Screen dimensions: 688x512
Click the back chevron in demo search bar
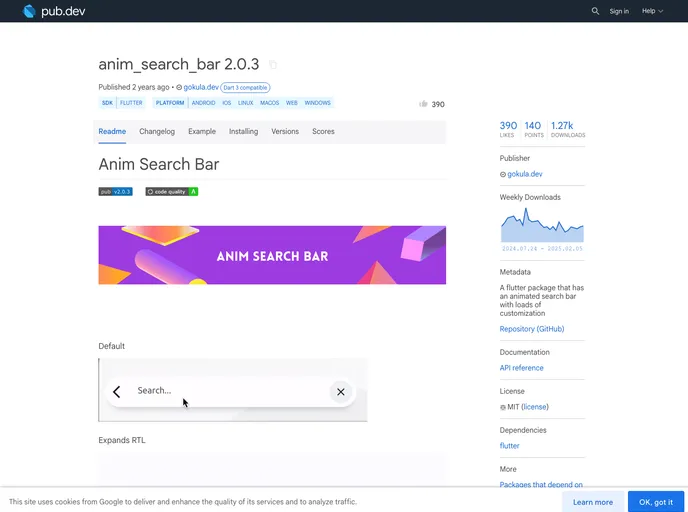116,392
